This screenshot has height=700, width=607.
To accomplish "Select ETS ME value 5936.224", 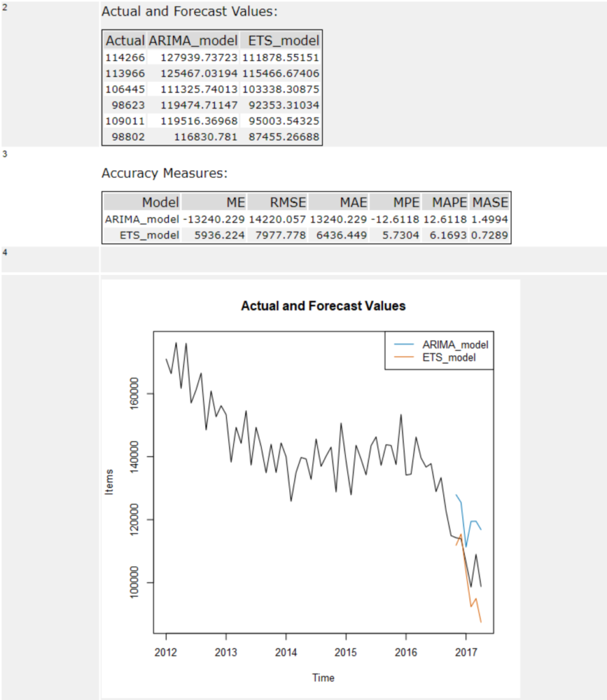I will [x=219, y=235].
